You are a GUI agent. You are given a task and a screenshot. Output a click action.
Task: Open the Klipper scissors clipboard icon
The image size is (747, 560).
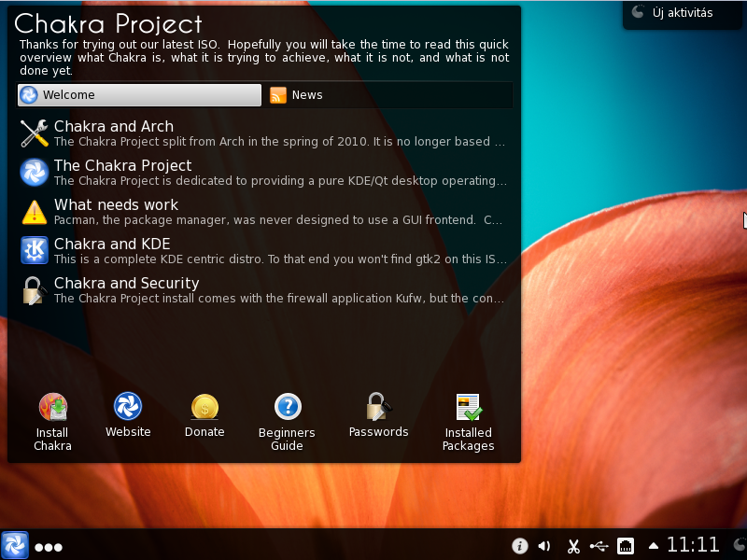[x=573, y=546]
